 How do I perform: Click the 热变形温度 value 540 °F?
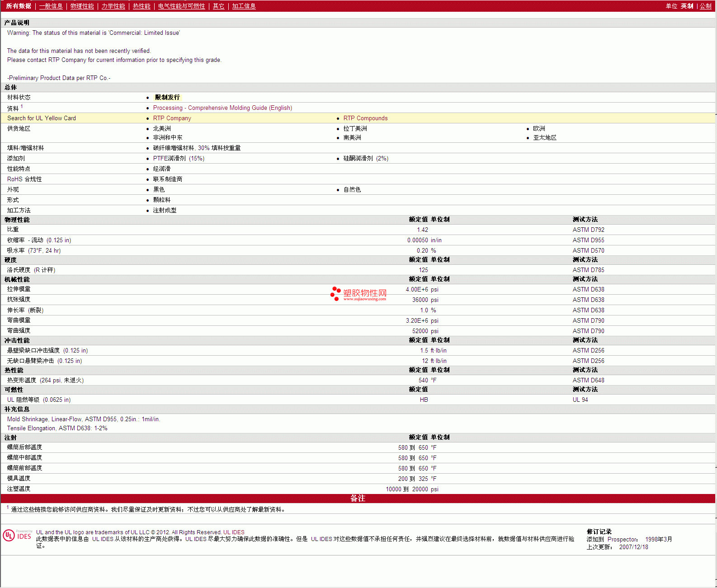tap(428, 381)
